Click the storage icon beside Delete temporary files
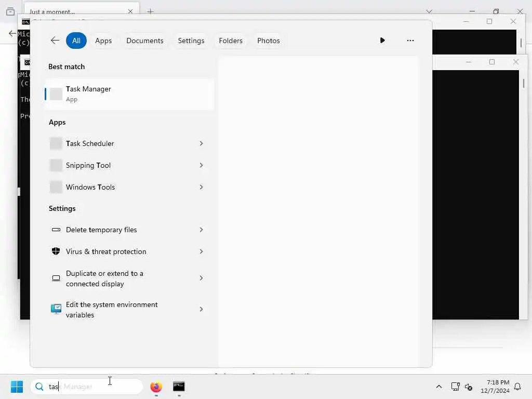The height and width of the screenshot is (399, 532). point(56,230)
